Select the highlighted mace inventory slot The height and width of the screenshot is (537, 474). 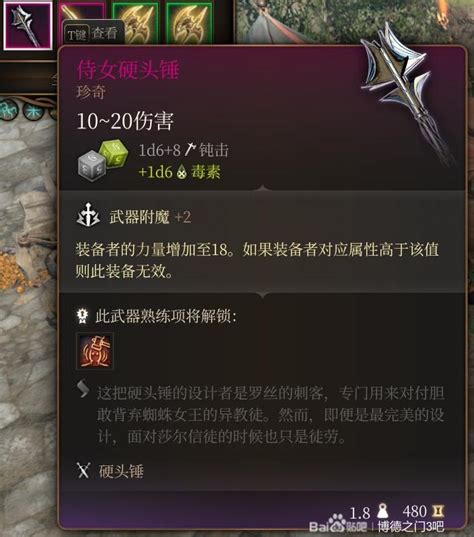[x=27, y=25]
